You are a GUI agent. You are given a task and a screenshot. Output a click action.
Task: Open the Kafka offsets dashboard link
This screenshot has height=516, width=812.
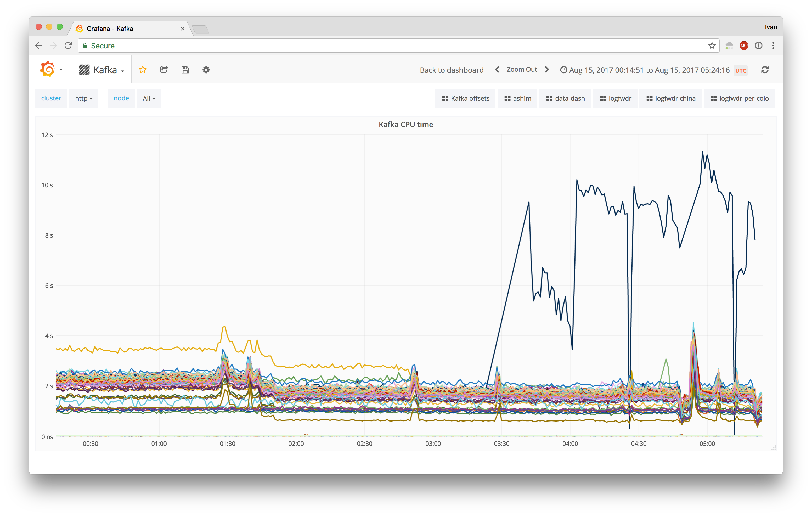click(465, 98)
